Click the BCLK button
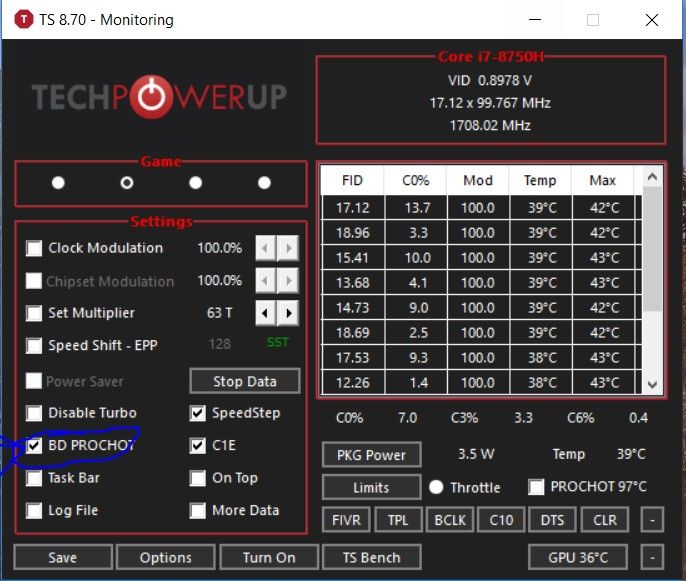Image resolution: width=686 pixels, height=581 pixels. tap(450, 520)
